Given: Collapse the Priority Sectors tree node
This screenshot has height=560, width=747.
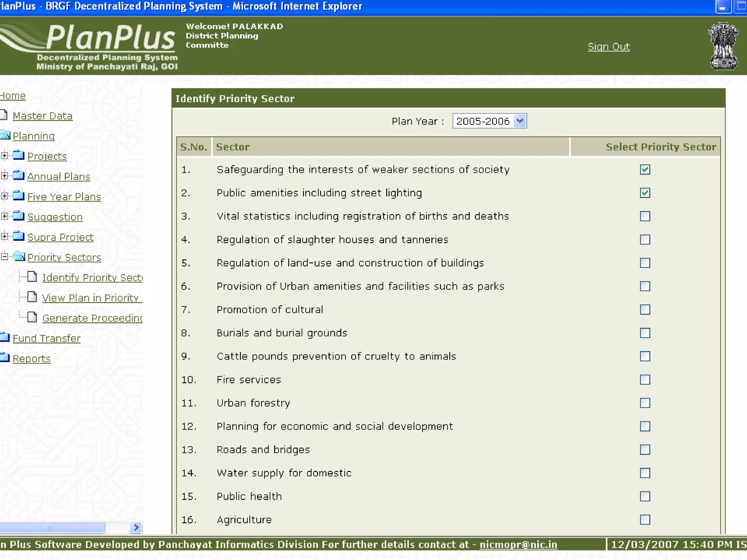Looking at the screenshot, I should click(4, 257).
